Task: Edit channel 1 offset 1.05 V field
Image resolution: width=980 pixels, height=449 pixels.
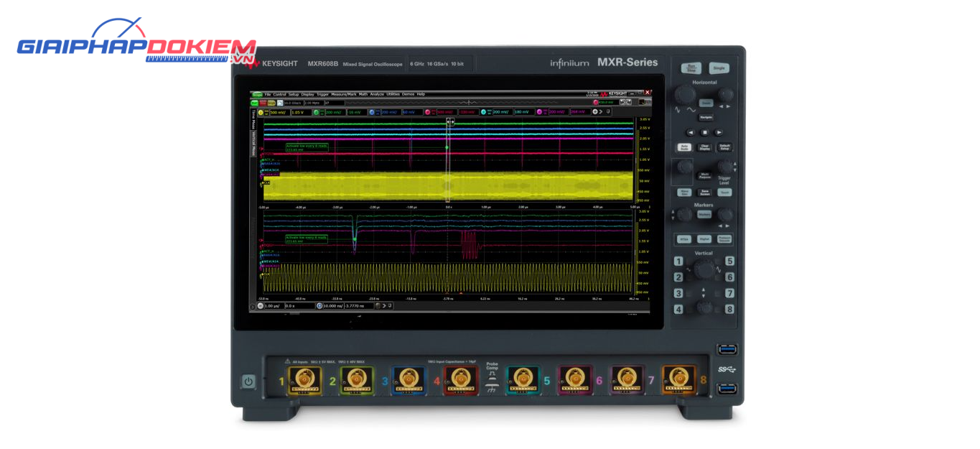Action: pos(302,112)
